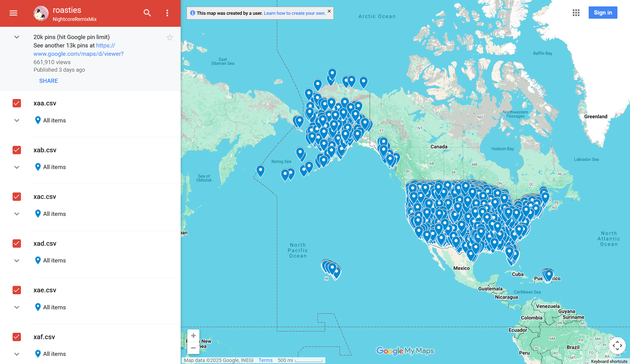Click the NightcoreRemixMix author name

75,19
